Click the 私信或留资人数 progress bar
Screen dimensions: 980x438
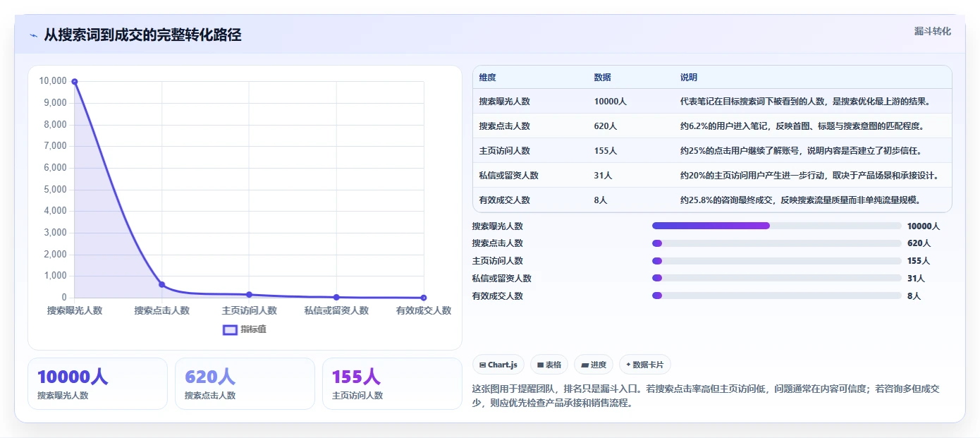(777, 279)
